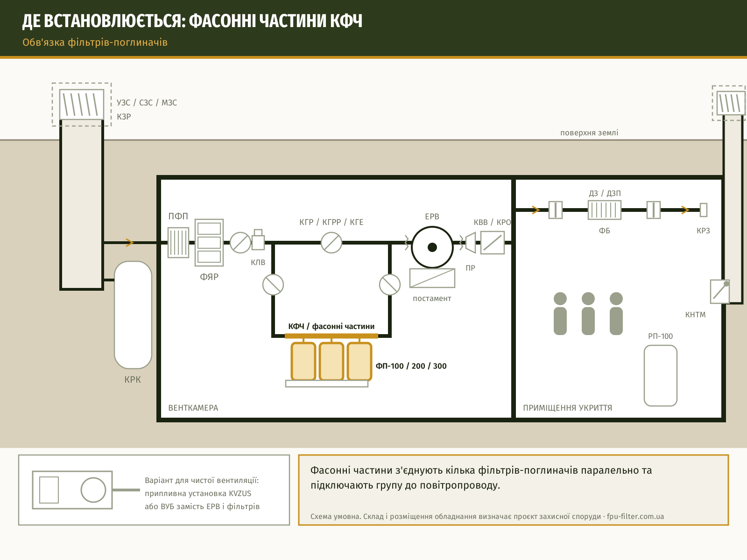The width and height of the screenshot is (747, 560).
Task: Click the ЕРВ fan symbol
Action: pyautogui.click(x=432, y=247)
